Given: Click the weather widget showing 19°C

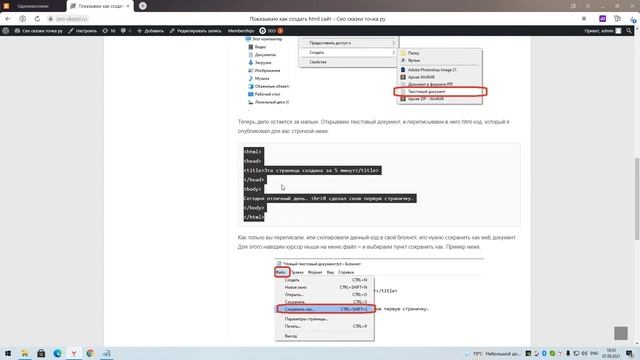Looking at the screenshot, I should coord(493,353).
